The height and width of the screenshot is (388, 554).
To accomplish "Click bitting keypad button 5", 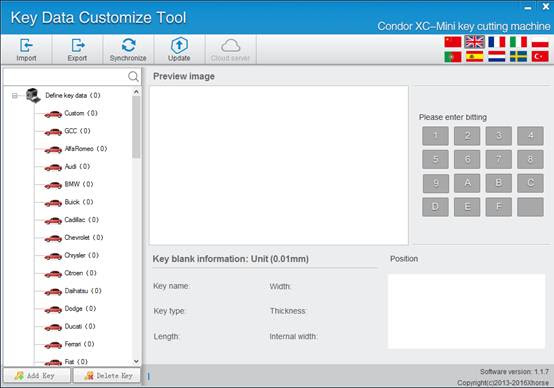I will pyautogui.click(x=435, y=159).
